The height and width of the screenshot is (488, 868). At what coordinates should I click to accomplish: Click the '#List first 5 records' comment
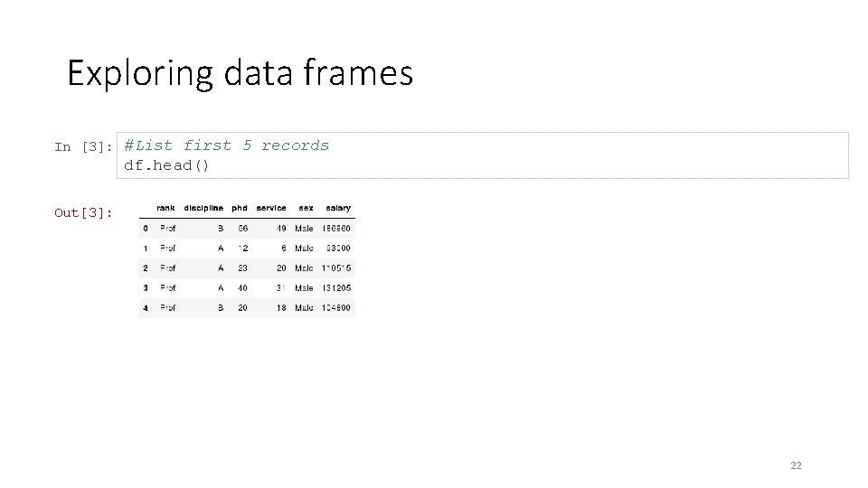(226, 145)
